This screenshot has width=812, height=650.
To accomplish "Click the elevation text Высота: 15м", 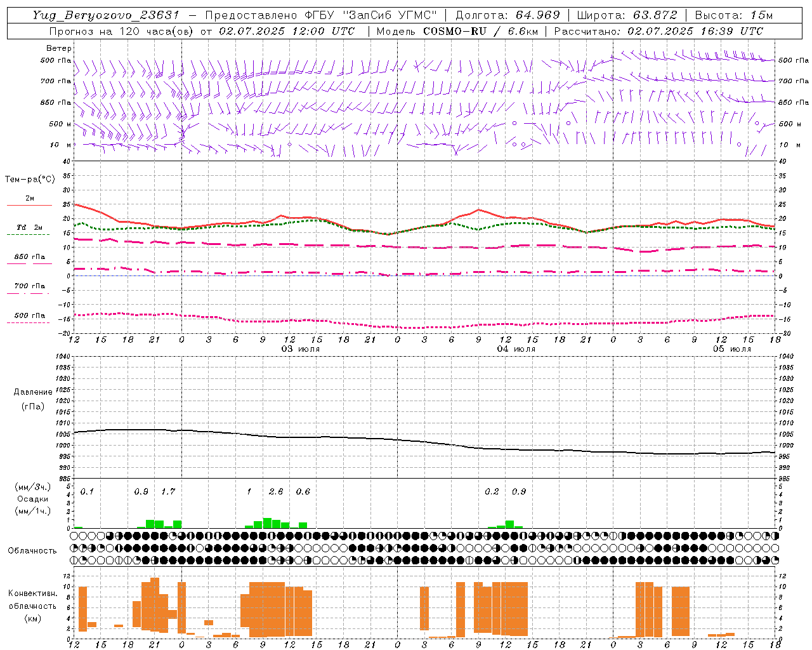I will coord(734,15).
